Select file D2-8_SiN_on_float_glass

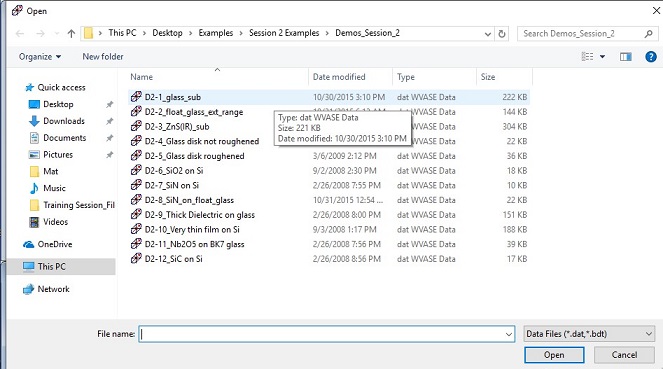(x=189, y=200)
